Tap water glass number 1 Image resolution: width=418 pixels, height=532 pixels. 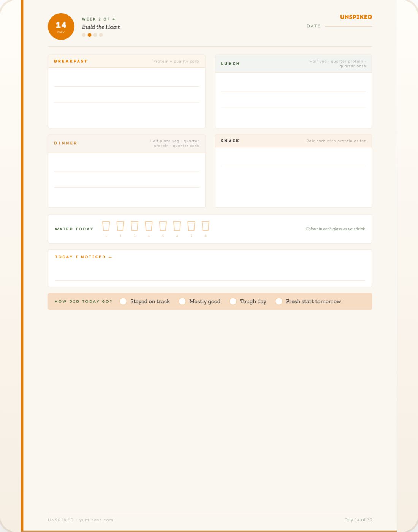pyautogui.click(x=106, y=226)
